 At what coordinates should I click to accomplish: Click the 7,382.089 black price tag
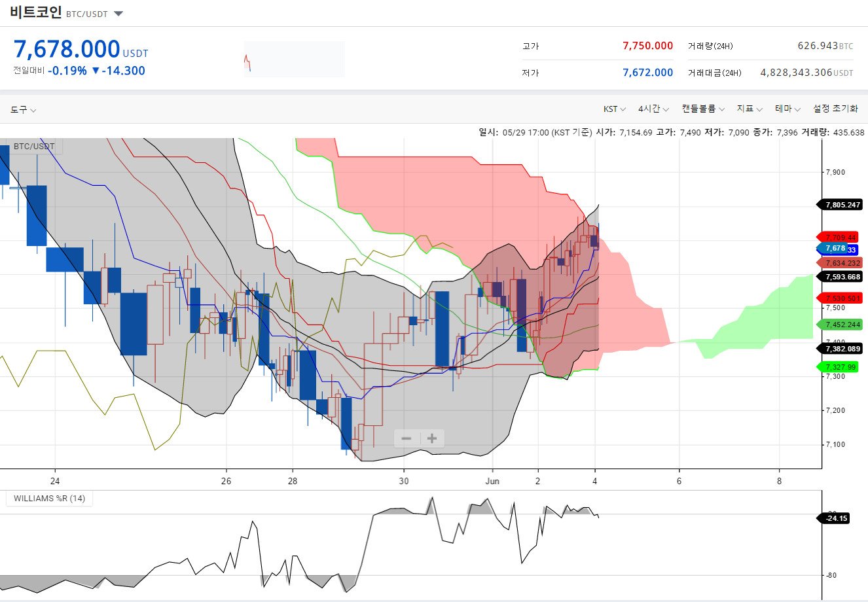[841, 349]
